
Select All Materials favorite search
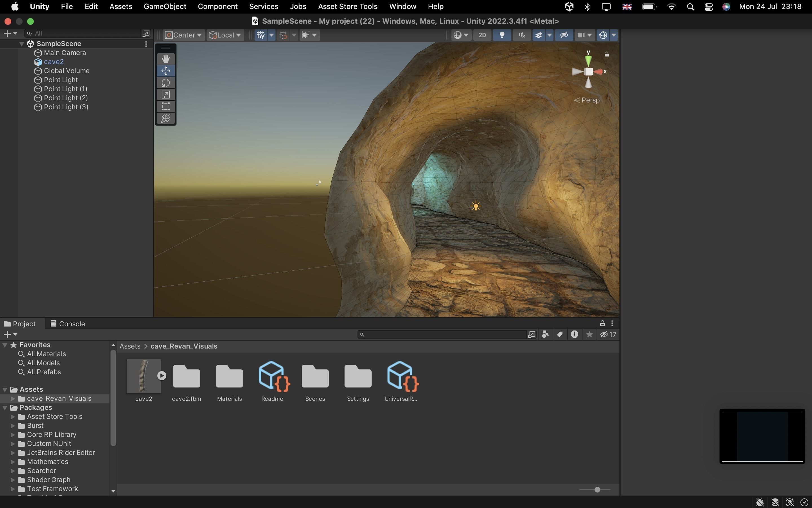click(x=46, y=354)
